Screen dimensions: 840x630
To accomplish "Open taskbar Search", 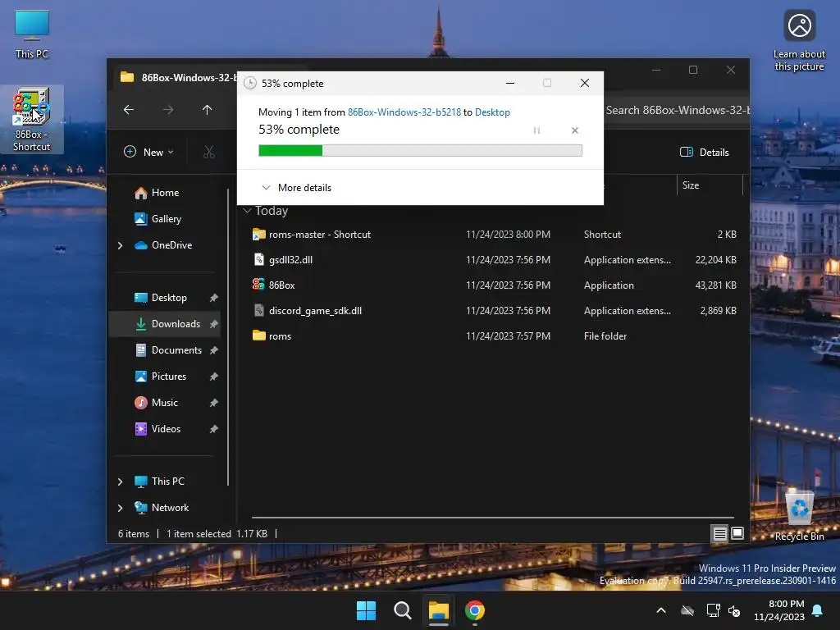I will 402,610.
